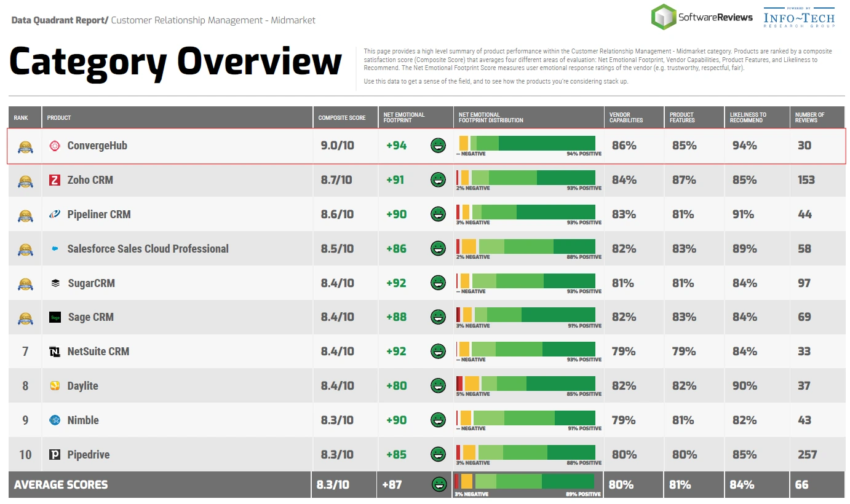Click Salesforce row's gold medal badge
Screen dimensions: 850x504
click(25, 250)
